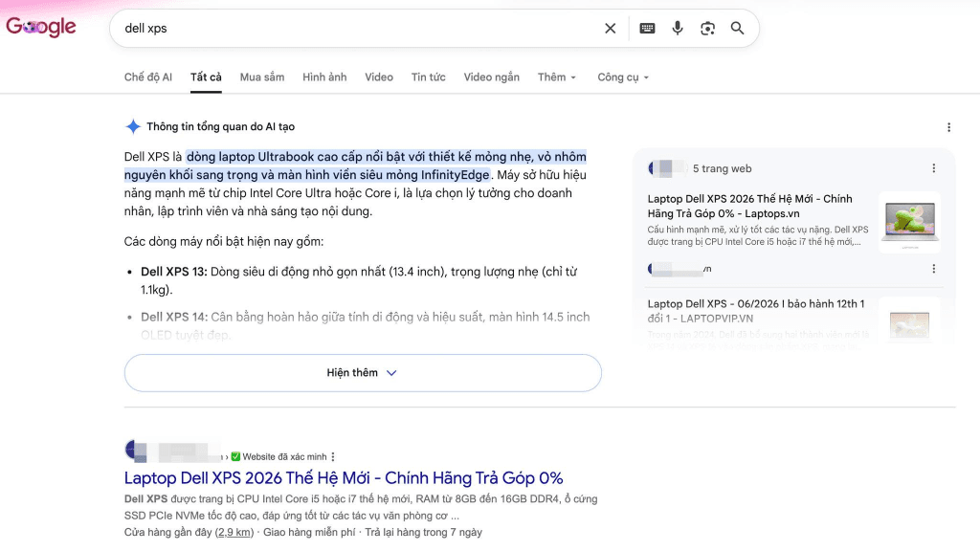980x551 pixels.
Task: Open Google Lens image search
Action: [707, 28]
